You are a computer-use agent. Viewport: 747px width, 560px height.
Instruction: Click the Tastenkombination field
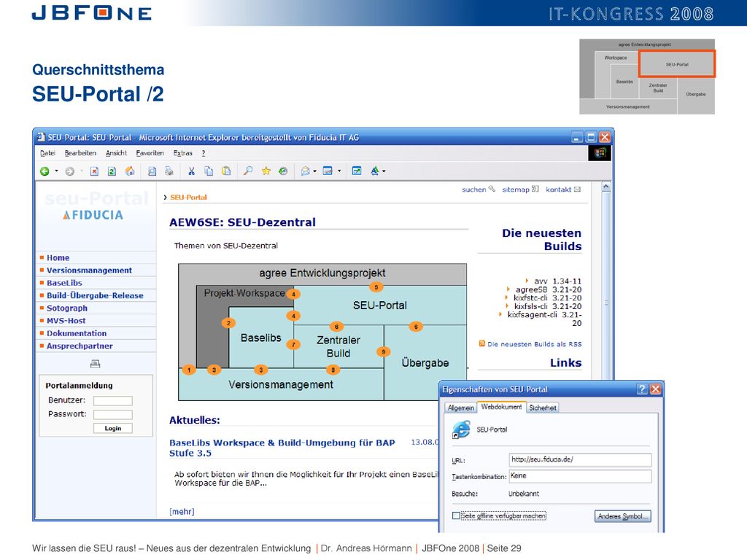(x=580, y=476)
